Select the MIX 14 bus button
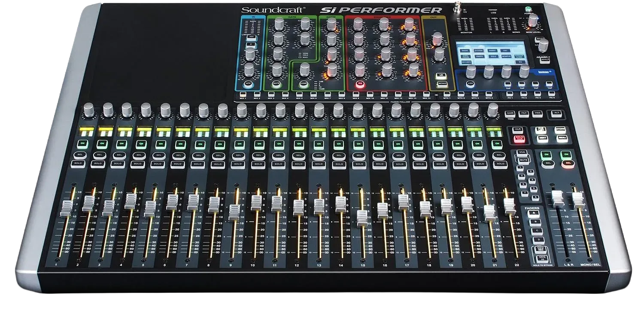 pyautogui.click(x=426, y=94)
